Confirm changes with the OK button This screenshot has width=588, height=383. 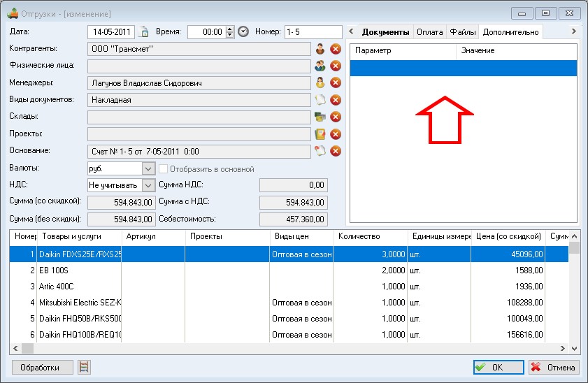(x=498, y=367)
